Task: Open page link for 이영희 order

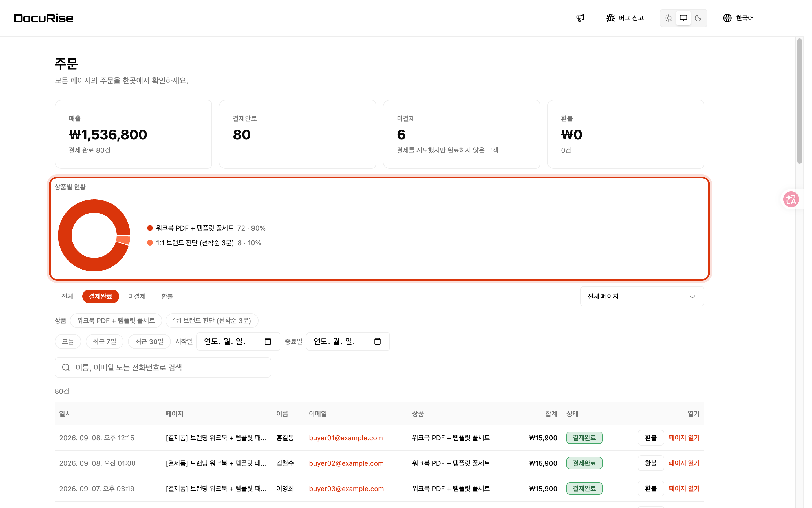Action: click(x=684, y=489)
